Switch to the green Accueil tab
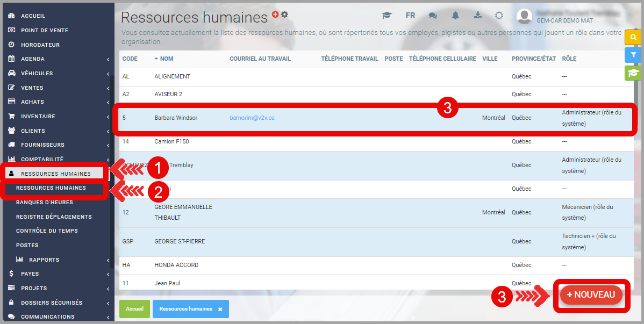The width and height of the screenshot is (644, 324). point(134,309)
